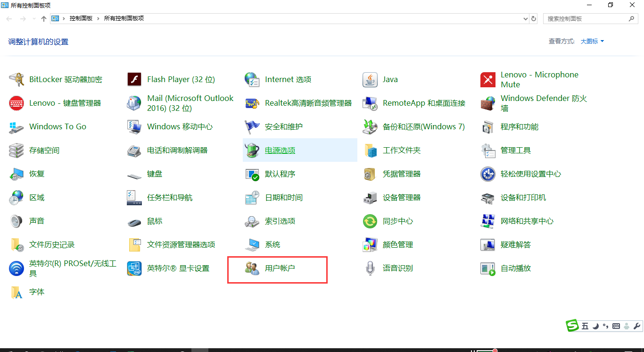The width and height of the screenshot is (644, 352).
Task: Open 英特尔 显卡设置 icon
Action: pos(134,268)
